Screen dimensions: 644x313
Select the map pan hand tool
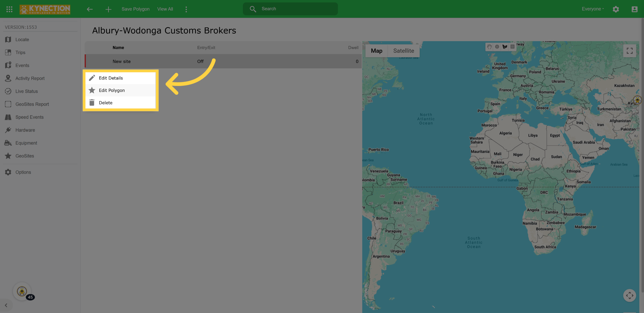click(x=489, y=47)
